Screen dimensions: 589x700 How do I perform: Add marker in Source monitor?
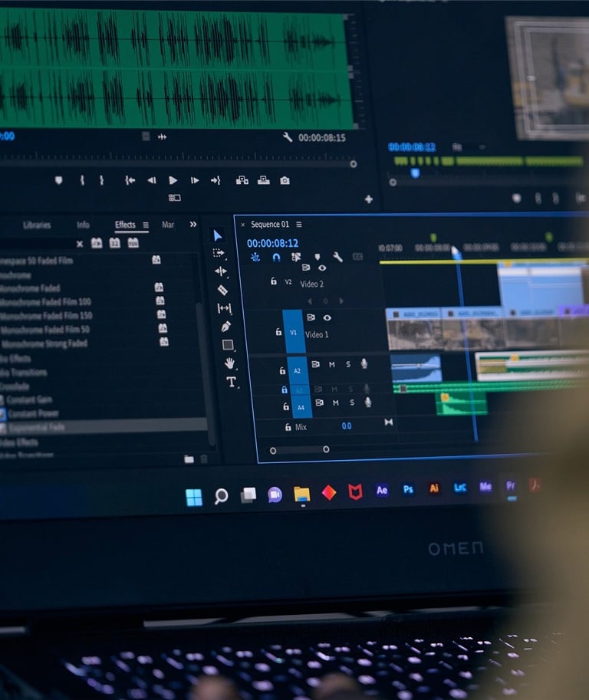58,180
